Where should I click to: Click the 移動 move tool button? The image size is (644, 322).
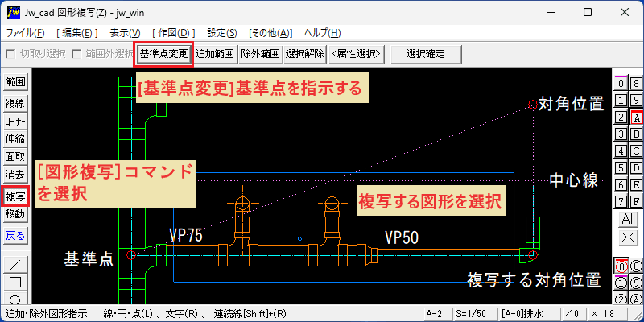click(15, 214)
